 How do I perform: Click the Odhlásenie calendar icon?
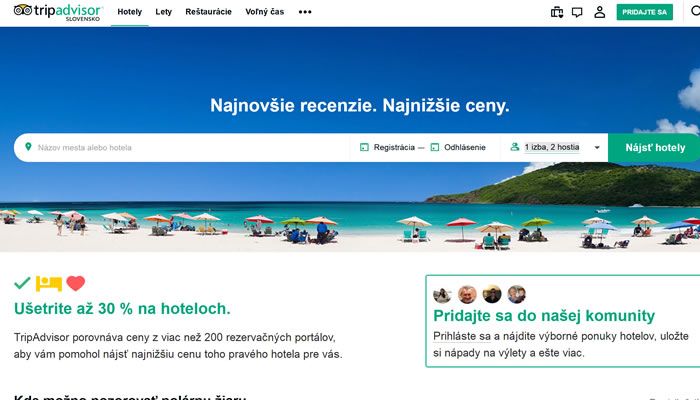[435, 147]
